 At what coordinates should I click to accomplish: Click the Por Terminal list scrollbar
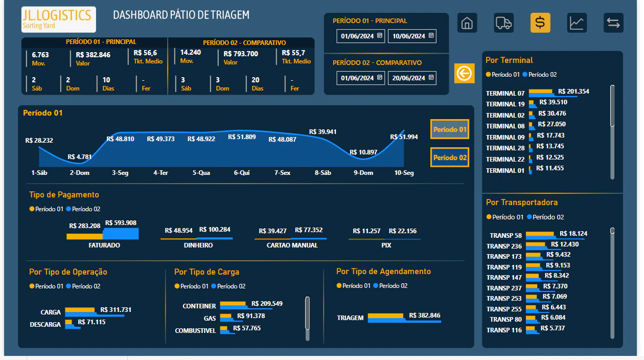tap(612, 106)
